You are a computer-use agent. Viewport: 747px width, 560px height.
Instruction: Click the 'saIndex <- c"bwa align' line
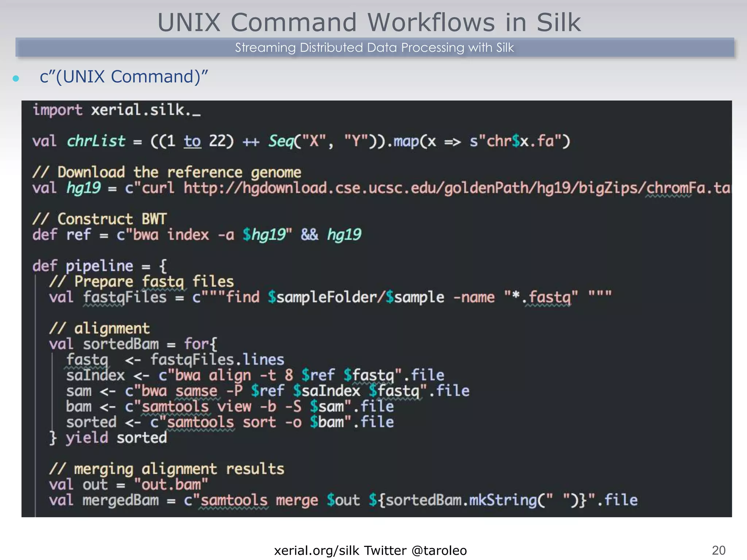[255, 376]
